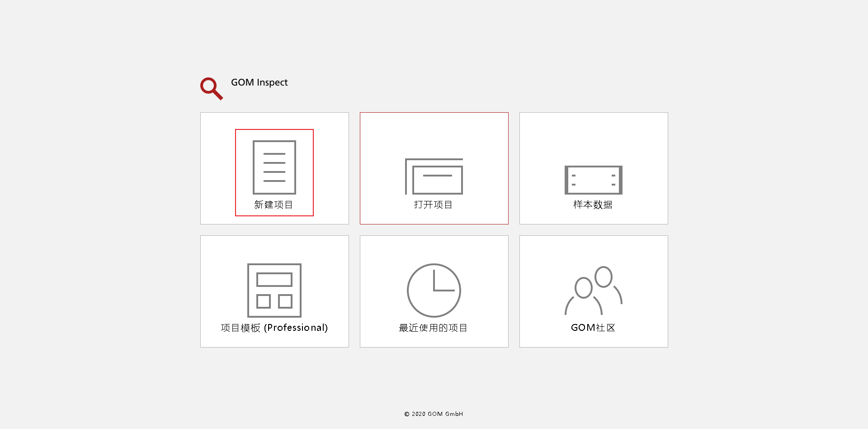This screenshot has width=868, height=429.
Task: Click the clock icon for recent projects
Action: point(434,290)
